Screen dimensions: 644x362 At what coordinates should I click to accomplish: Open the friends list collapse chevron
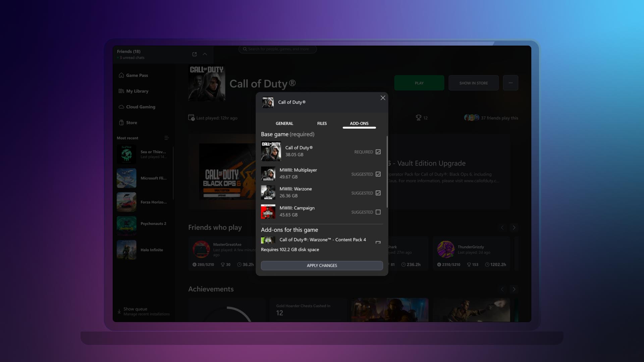tap(205, 54)
